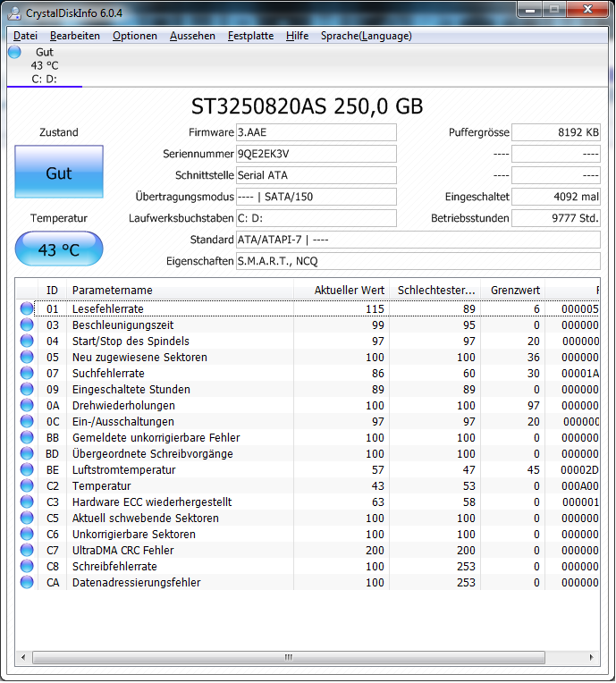Click the scroll right arrow
The width and height of the screenshot is (616, 683).
click(x=592, y=657)
